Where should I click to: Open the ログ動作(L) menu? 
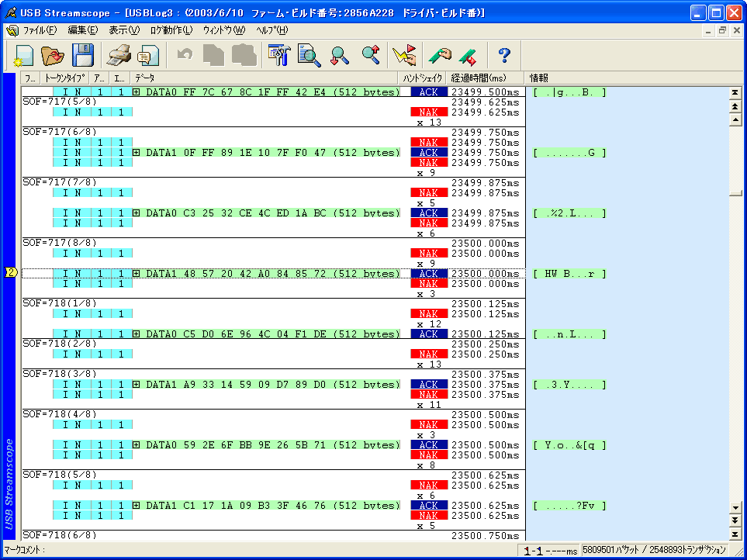click(171, 30)
